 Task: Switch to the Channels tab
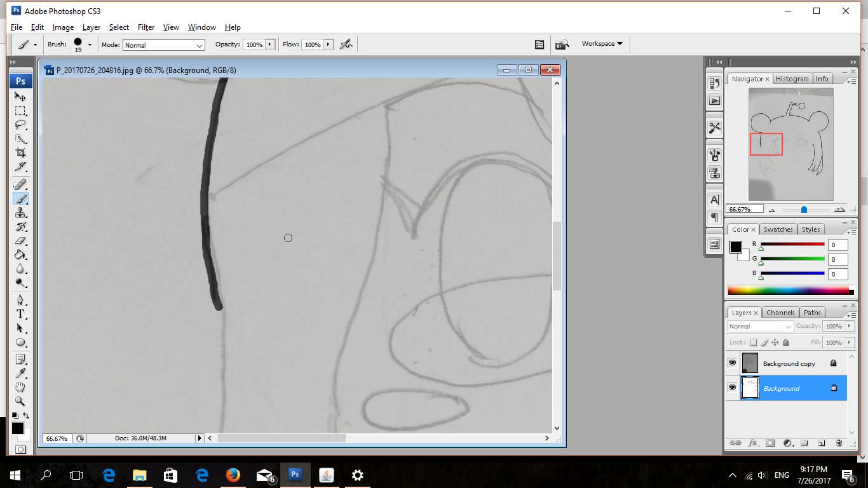[x=780, y=313]
